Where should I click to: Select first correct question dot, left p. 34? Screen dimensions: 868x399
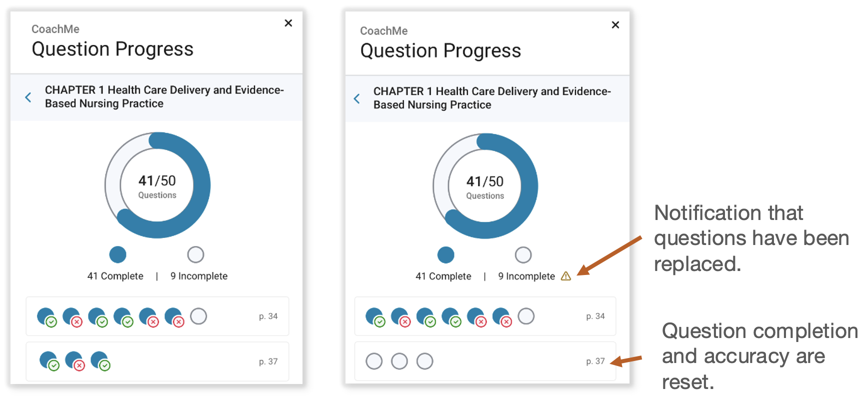click(46, 317)
